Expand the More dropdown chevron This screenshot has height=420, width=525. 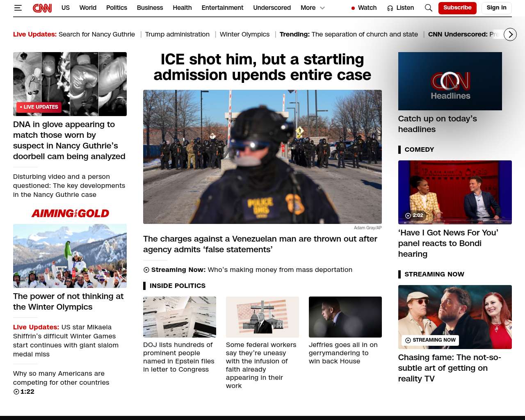pyautogui.click(x=322, y=8)
